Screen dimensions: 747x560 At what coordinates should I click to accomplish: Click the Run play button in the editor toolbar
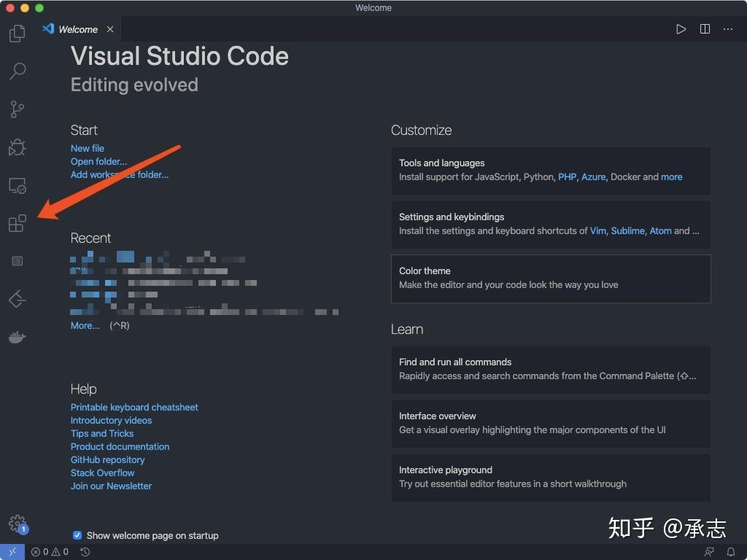[681, 29]
